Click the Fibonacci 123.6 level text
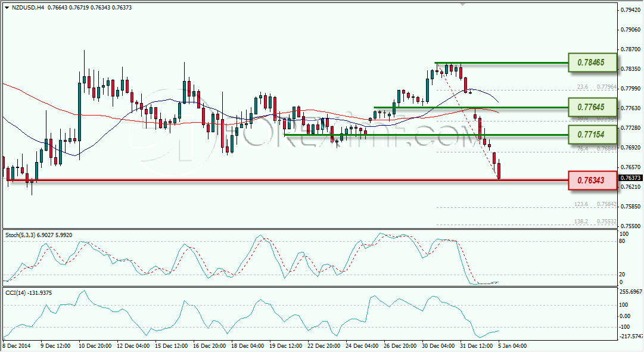Image resolution: width=644 pixels, height=352 pixels. coord(581,204)
